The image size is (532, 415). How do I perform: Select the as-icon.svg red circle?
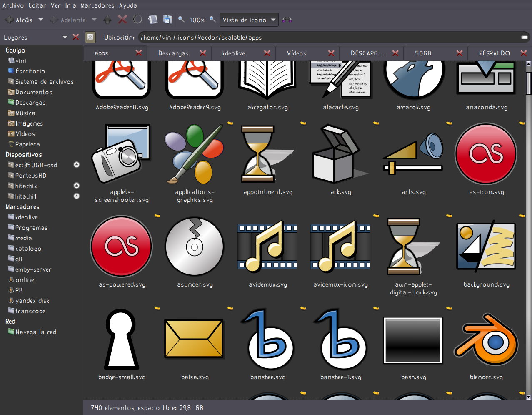click(x=486, y=154)
